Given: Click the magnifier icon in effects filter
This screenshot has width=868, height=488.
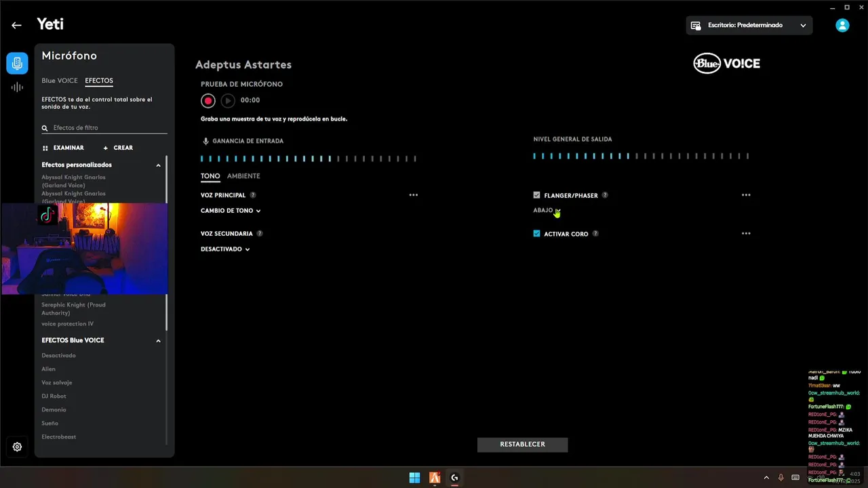Looking at the screenshot, I should click(x=45, y=128).
